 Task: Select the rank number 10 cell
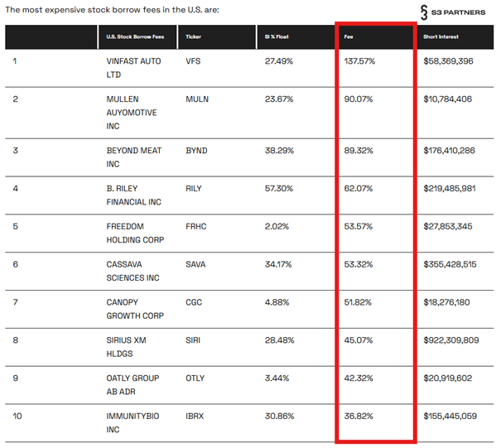(x=18, y=416)
